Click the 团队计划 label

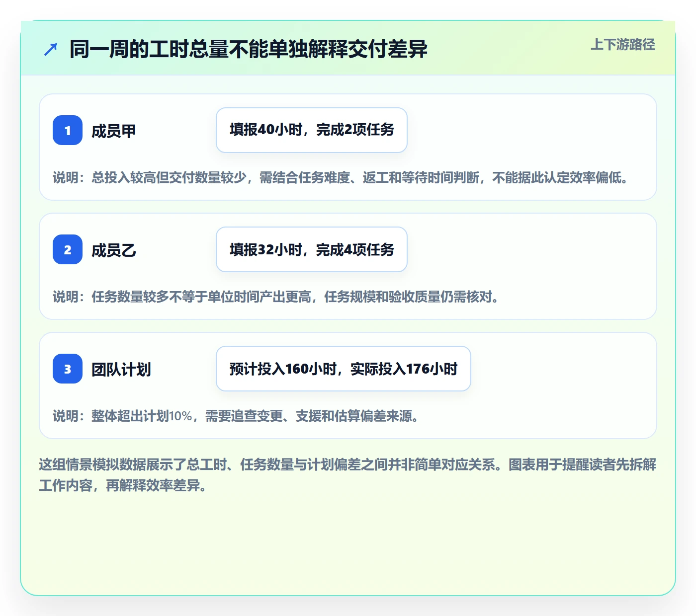pyautogui.click(x=121, y=370)
